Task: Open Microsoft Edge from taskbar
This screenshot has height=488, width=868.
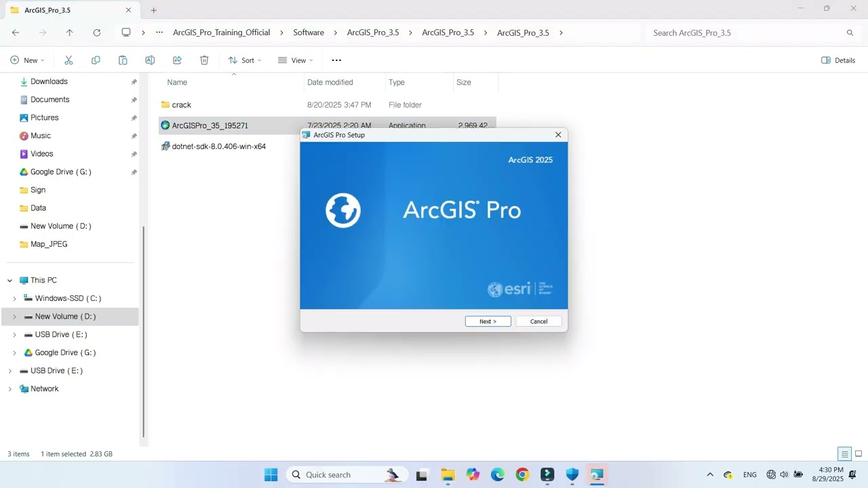Action: (497, 474)
